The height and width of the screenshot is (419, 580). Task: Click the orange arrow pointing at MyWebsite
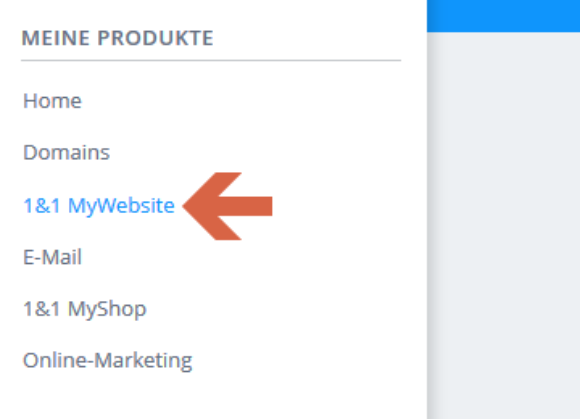tap(227, 206)
